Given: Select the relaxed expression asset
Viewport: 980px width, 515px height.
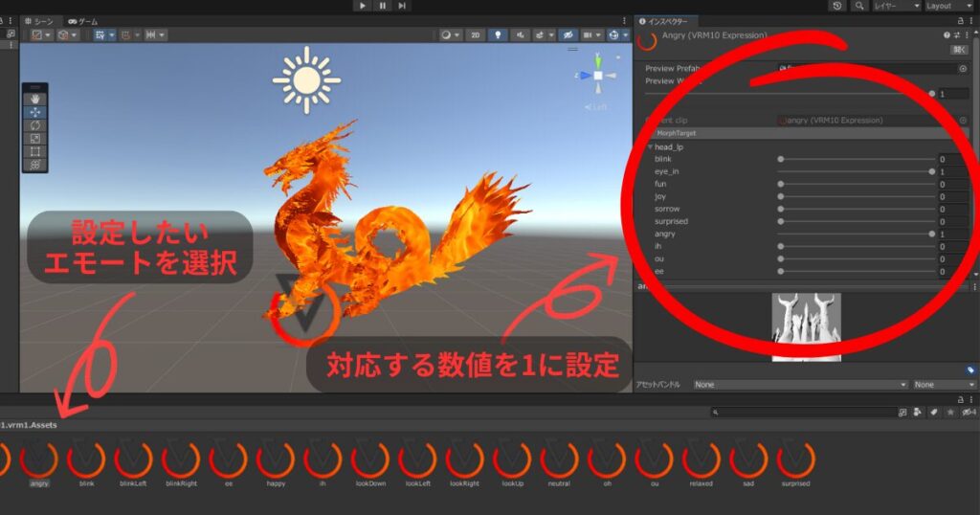Looking at the screenshot, I should click(702, 463).
